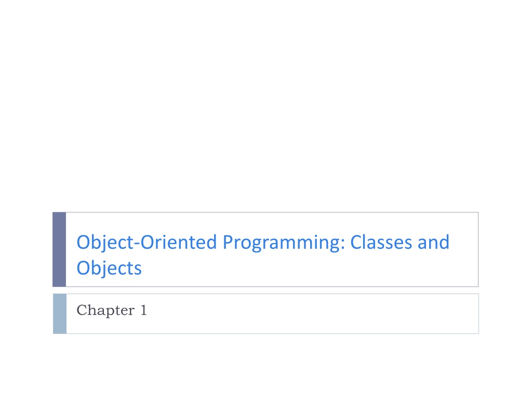This screenshot has width=532, height=399.
Task: Click the hyphen in "Object-Oriented"
Action: 137,244
